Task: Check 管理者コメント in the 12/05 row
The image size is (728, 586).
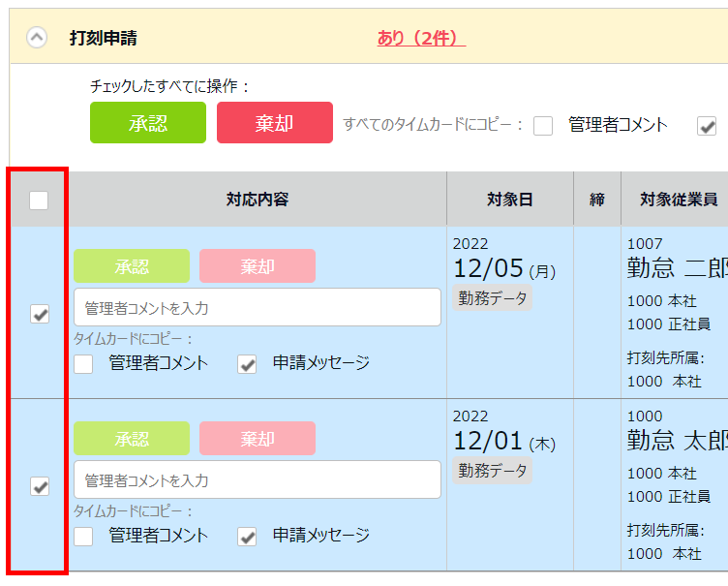Action: (84, 364)
